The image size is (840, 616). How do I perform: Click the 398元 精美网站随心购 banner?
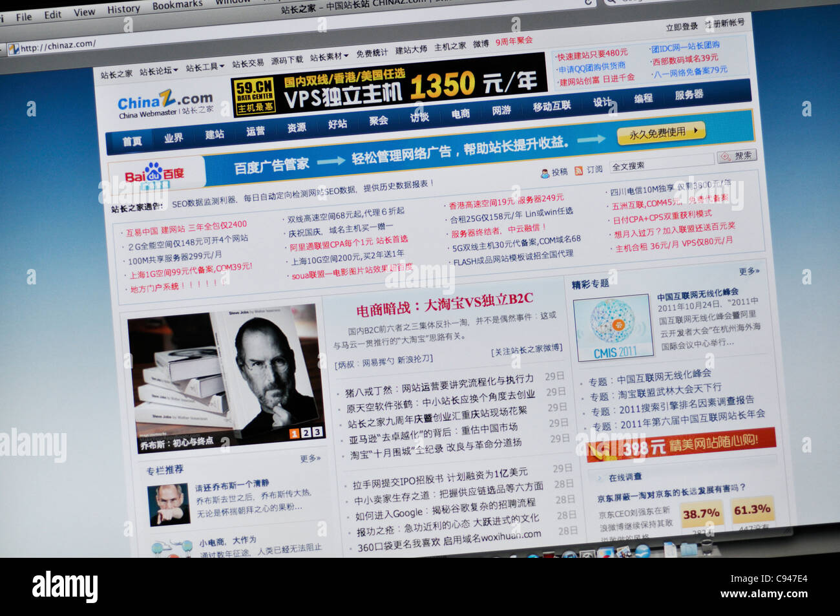coord(681,445)
